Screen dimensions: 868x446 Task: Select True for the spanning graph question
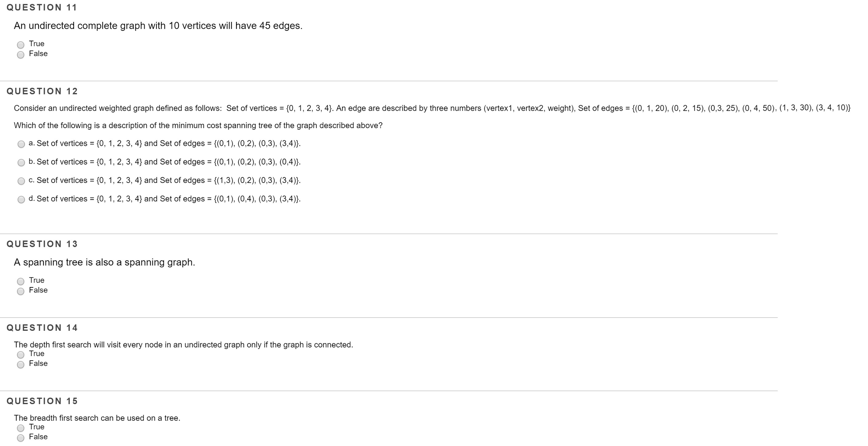point(21,281)
